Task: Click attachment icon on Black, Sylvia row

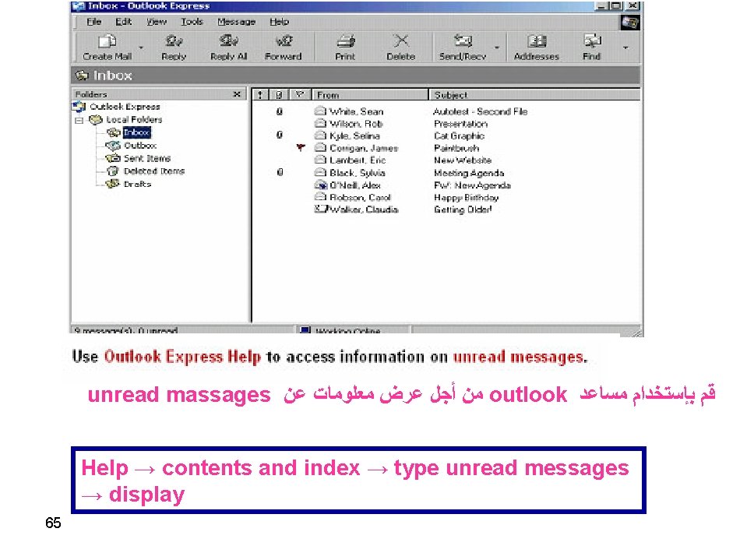Action: point(280,172)
